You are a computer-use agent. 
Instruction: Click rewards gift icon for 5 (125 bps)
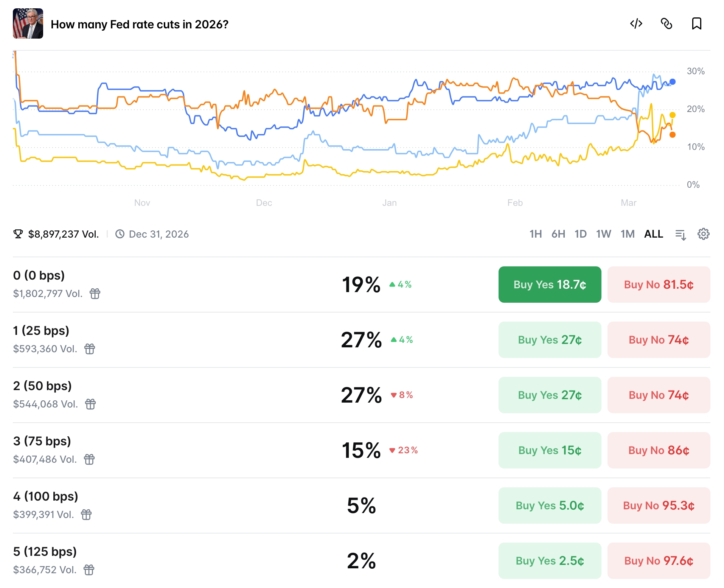tap(89, 570)
